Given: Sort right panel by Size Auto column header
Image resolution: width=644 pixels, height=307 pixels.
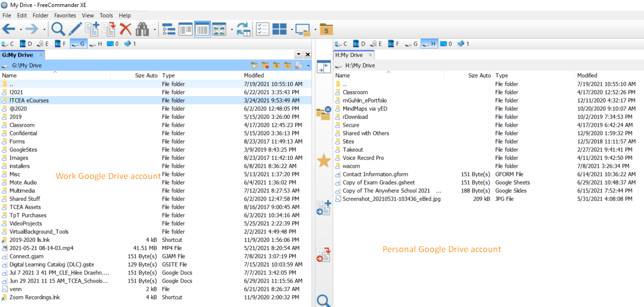Looking at the screenshot, I should point(468,75).
